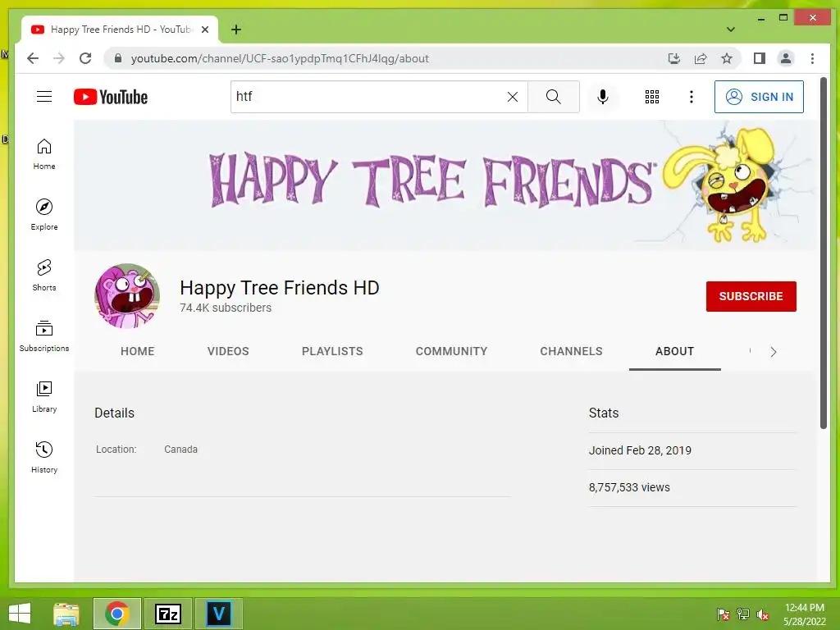Open the Chrome three-dot menu

pos(812,58)
